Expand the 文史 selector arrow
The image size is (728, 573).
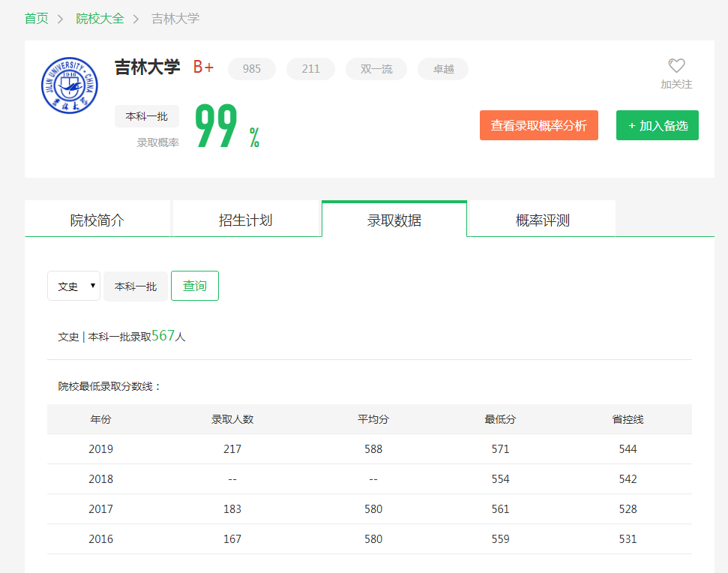pos(91,286)
